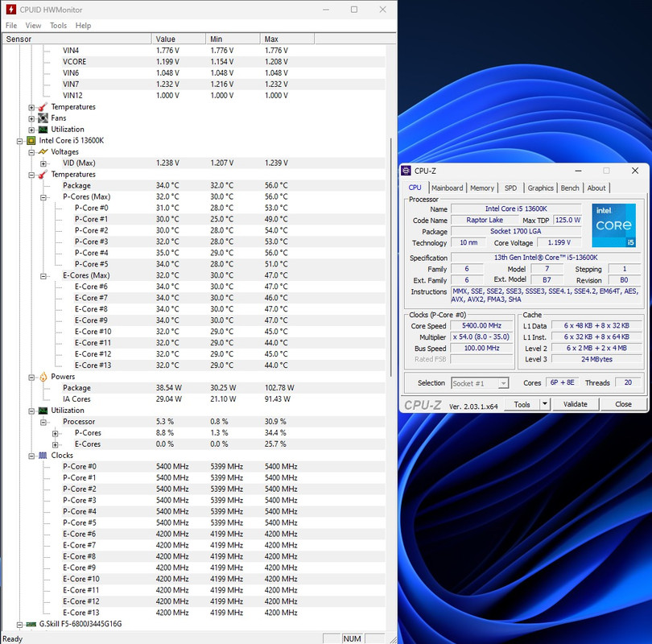652x644 pixels.
Task: Open the Help menu in HWMonitor
Action: pyautogui.click(x=83, y=26)
